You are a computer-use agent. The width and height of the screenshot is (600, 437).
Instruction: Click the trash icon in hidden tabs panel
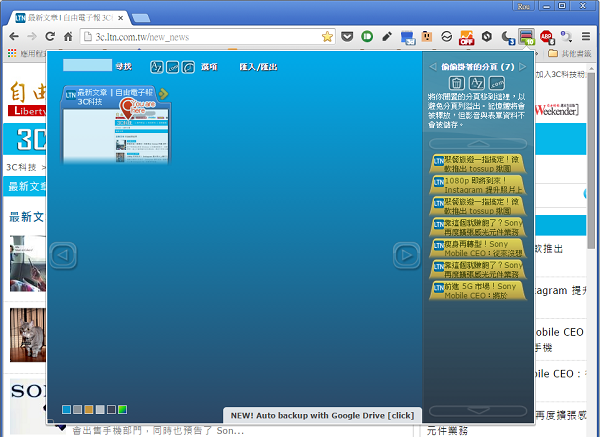(x=457, y=83)
